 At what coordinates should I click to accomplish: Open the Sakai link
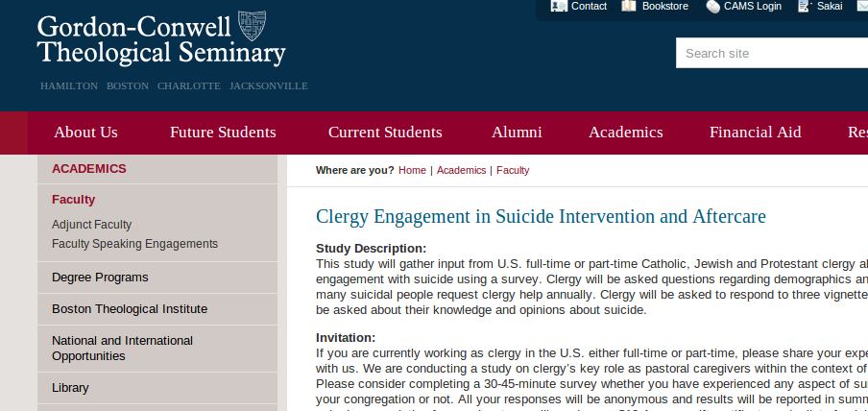pyautogui.click(x=830, y=6)
